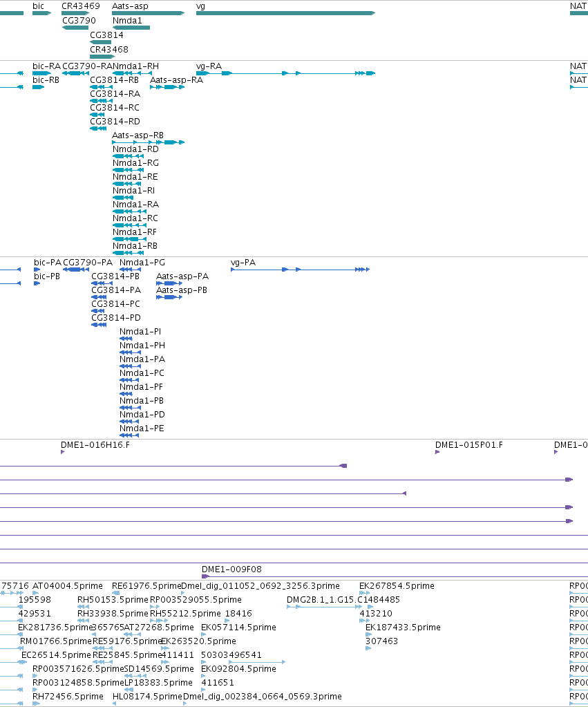
Task: Select EST DMG2B.1_1.G15.C1
Action: point(324,607)
